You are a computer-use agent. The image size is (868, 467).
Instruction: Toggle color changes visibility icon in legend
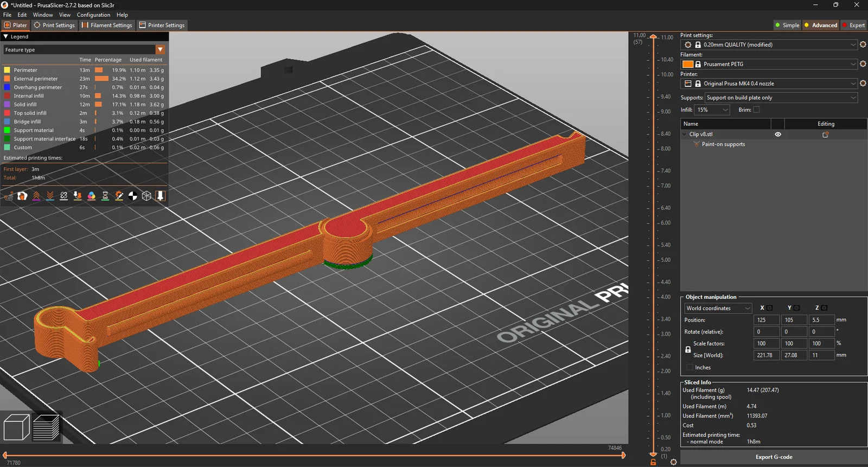pos(92,196)
